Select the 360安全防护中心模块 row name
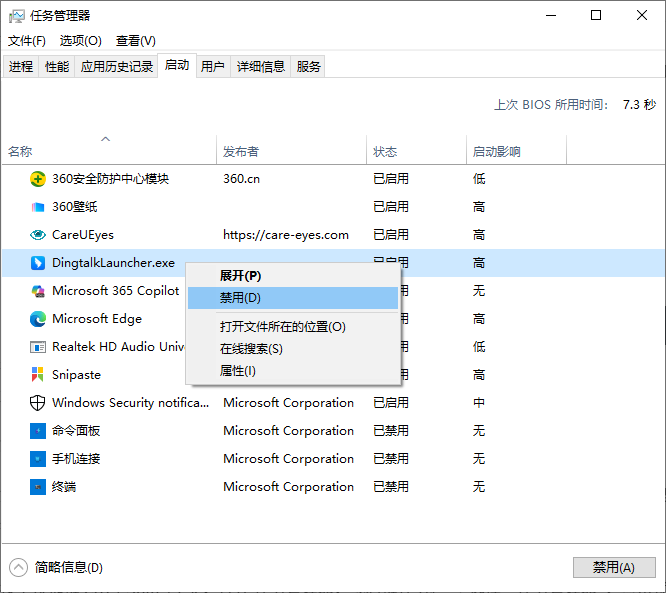The height and width of the screenshot is (593, 666). 110,179
